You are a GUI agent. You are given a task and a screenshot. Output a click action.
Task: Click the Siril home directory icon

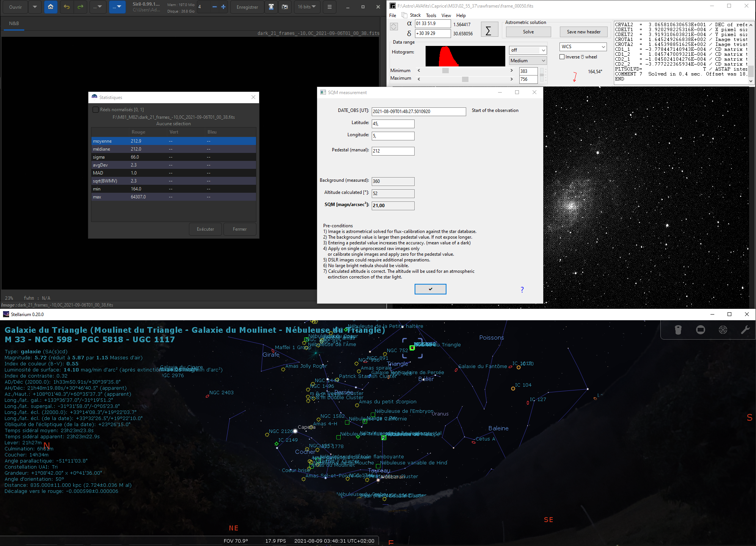(x=50, y=7)
